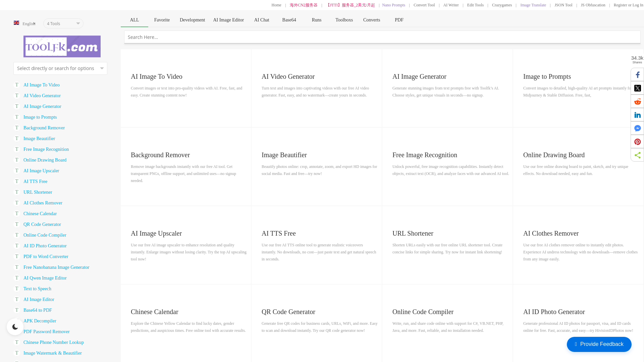Switch to the PDF tab

tap(399, 20)
